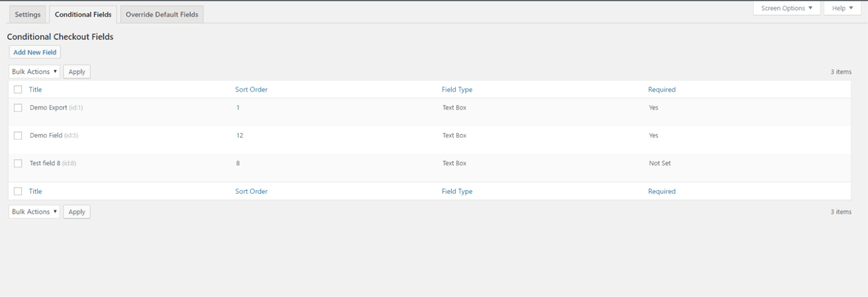
Task: Open the Settings tab
Action: pos(27,15)
